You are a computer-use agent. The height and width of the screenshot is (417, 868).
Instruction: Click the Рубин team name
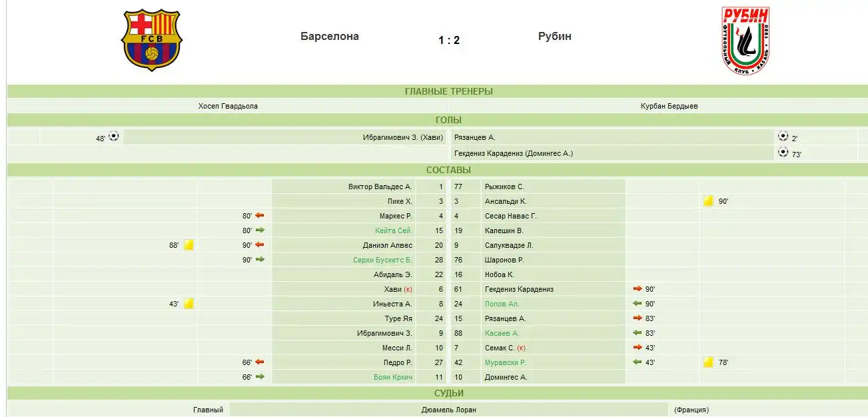click(554, 37)
